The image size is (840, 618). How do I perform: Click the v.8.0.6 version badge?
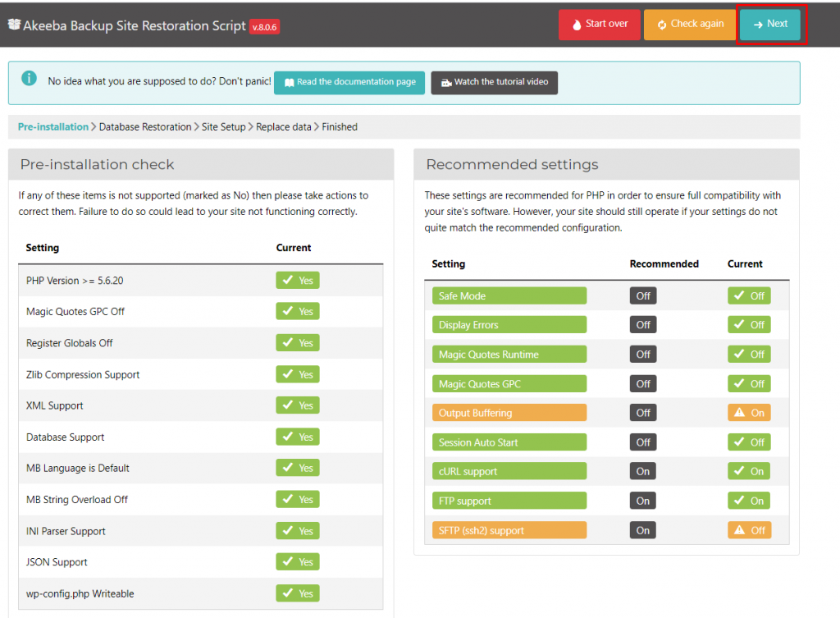tap(265, 27)
